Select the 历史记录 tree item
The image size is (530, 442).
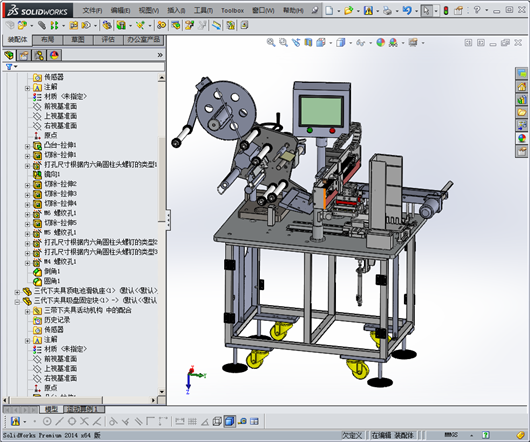pyautogui.click(x=57, y=320)
